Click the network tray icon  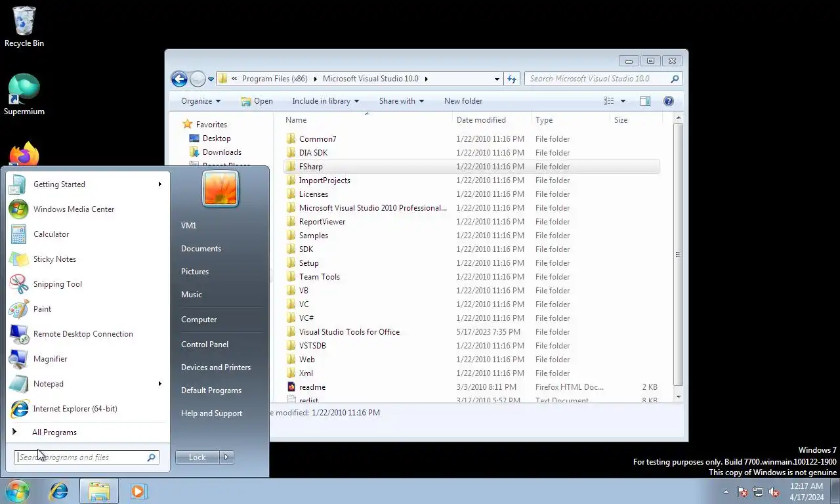(758, 492)
